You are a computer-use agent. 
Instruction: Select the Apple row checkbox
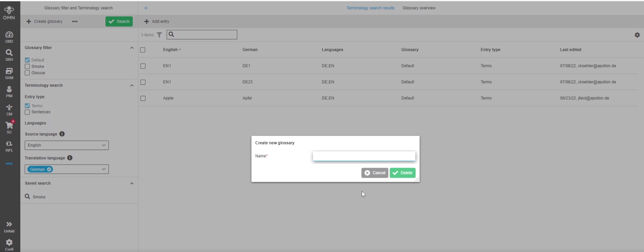pos(143,98)
